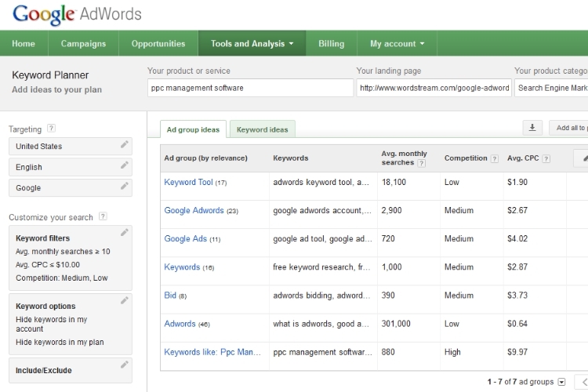Open the Opportunities tab
Viewport: 588px width, 392px height.
pos(158,44)
